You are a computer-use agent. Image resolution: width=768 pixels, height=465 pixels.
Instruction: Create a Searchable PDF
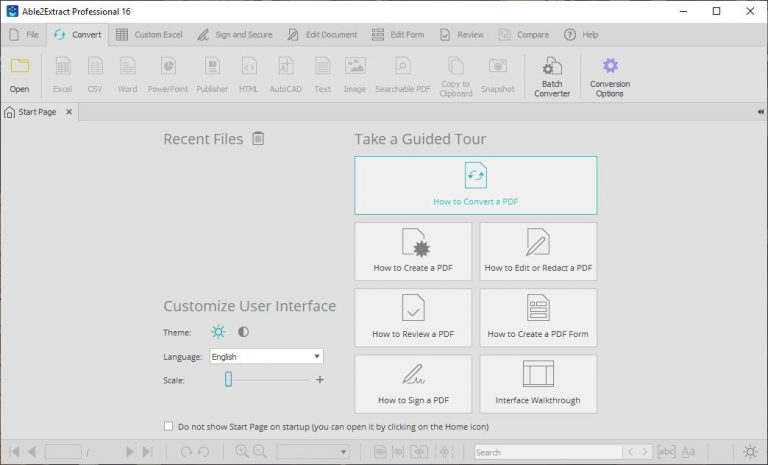(x=403, y=75)
